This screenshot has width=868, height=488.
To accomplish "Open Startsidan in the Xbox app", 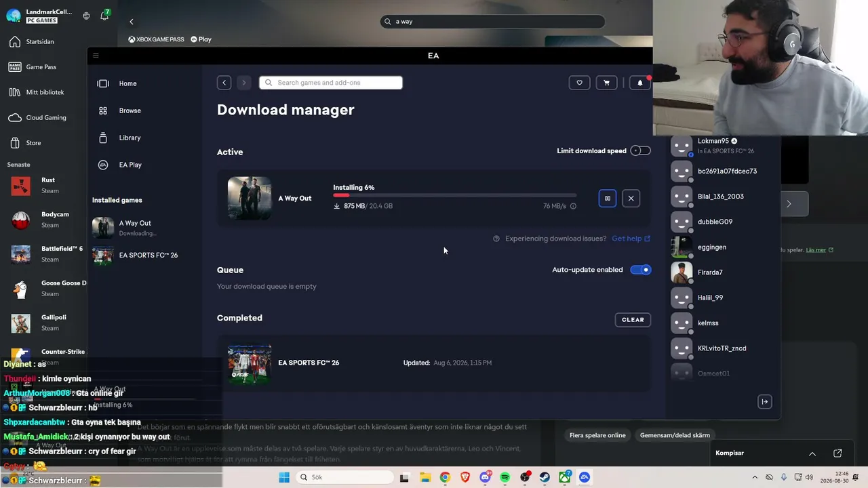I will click(x=40, y=42).
